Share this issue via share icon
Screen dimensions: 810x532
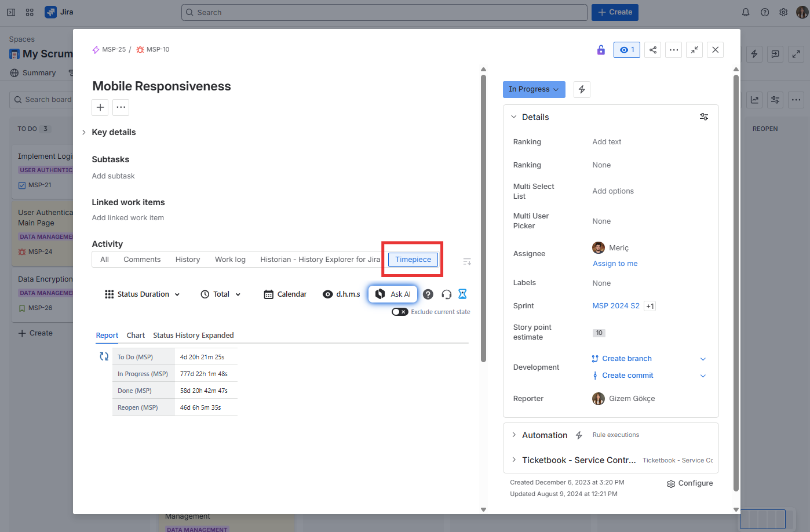[x=653, y=50]
